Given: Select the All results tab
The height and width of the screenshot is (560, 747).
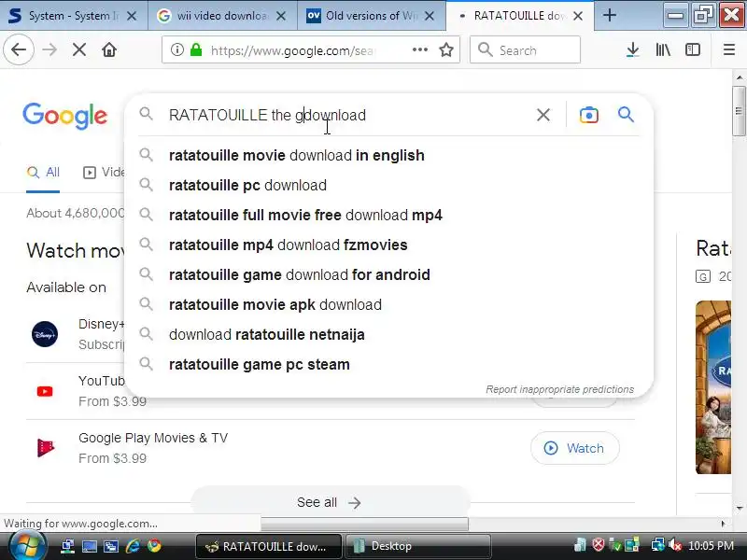Looking at the screenshot, I should (x=43, y=173).
